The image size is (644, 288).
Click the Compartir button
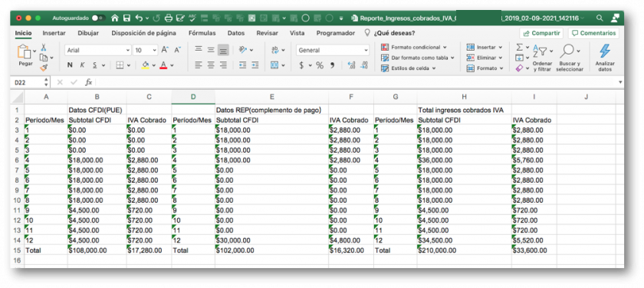click(x=542, y=33)
